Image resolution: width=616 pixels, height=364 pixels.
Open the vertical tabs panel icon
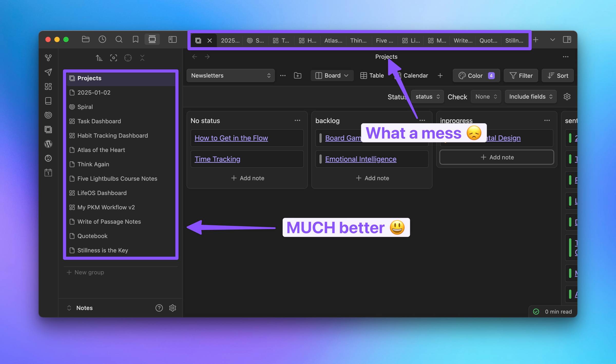coord(152,39)
